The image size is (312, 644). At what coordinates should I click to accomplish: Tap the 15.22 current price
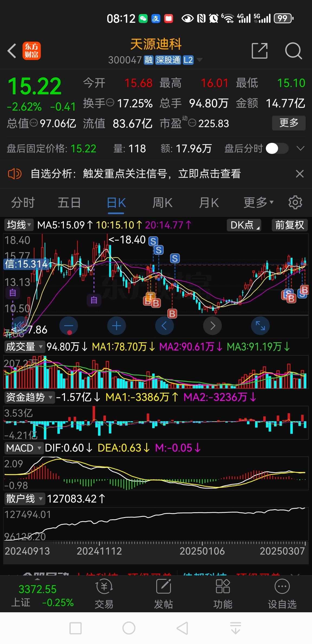click(35, 86)
